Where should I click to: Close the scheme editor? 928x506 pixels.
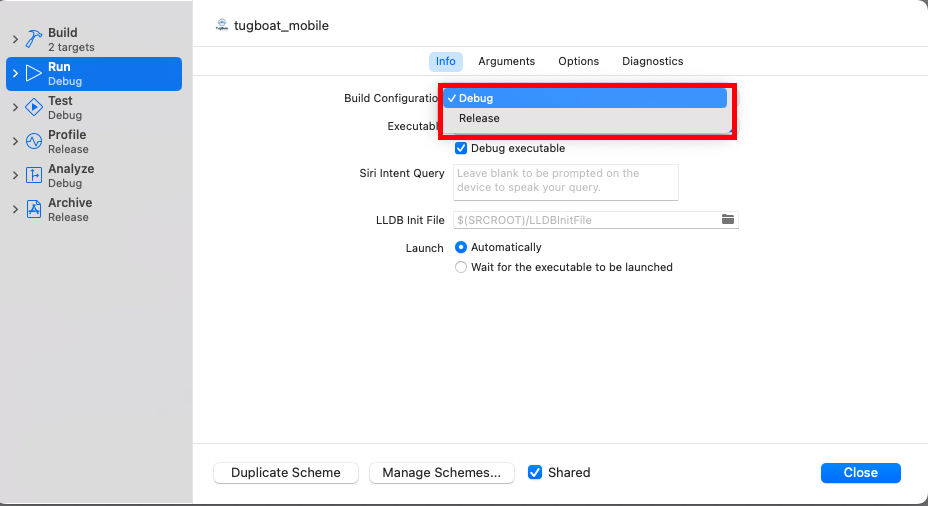tap(861, 472)
